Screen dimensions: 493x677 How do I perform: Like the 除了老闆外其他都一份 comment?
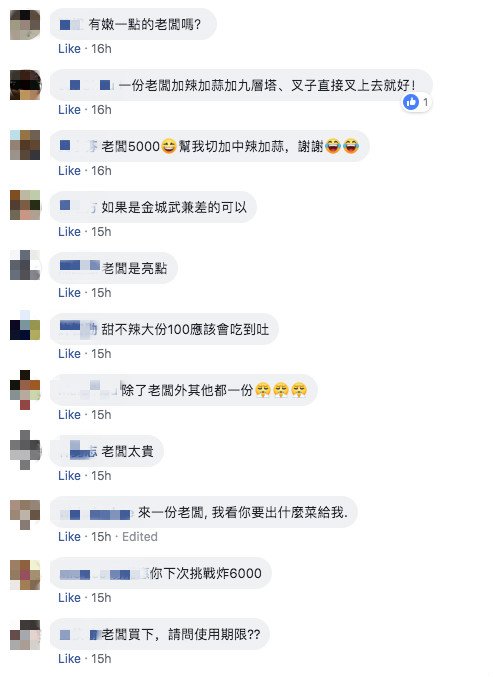point(70,414)
